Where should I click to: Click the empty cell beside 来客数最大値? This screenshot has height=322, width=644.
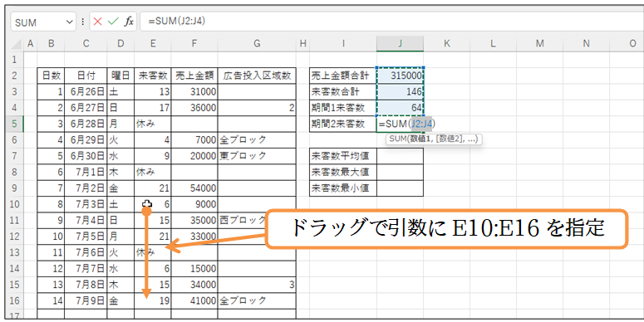[400, 172]
